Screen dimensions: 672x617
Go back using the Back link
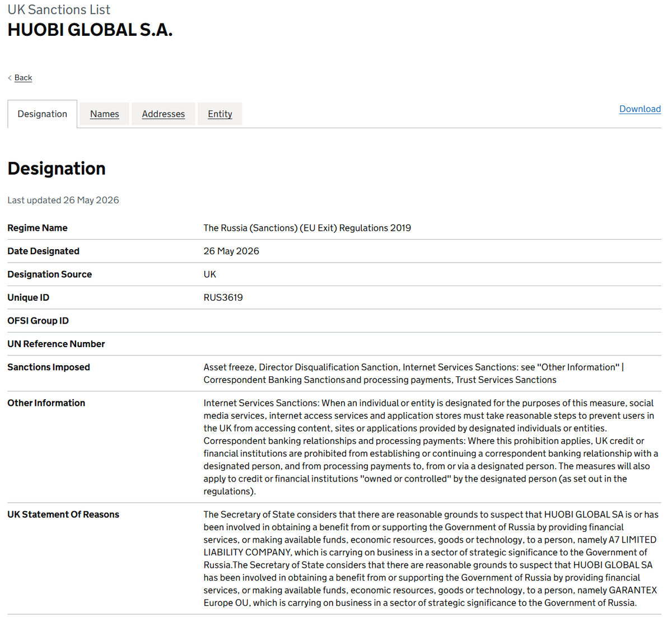[x=23, y=77]
